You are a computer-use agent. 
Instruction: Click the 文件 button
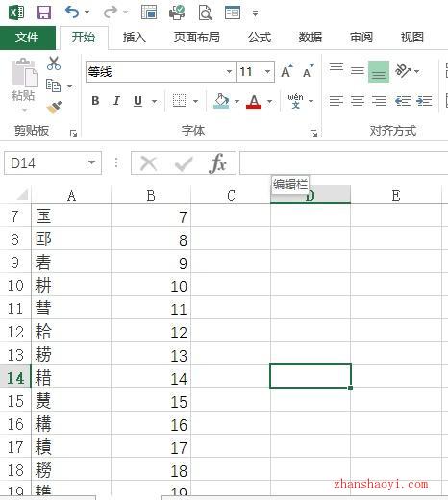coord(28,37)
